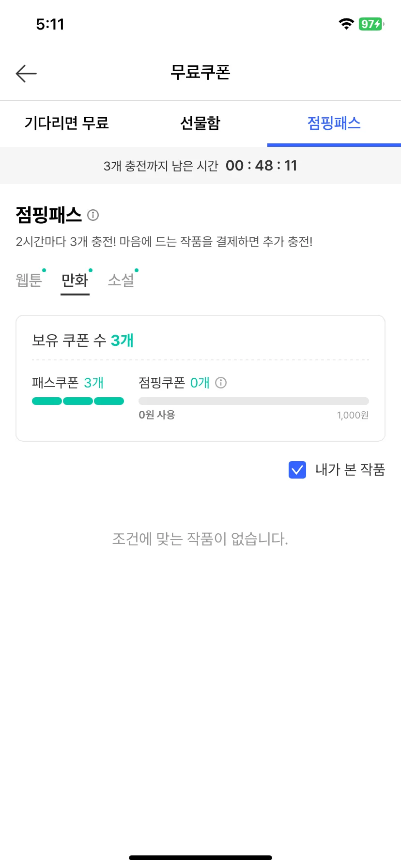Tap the 보유 쿠폰 수 3개 text
The image size is (401, 868).
click(83, 341)
